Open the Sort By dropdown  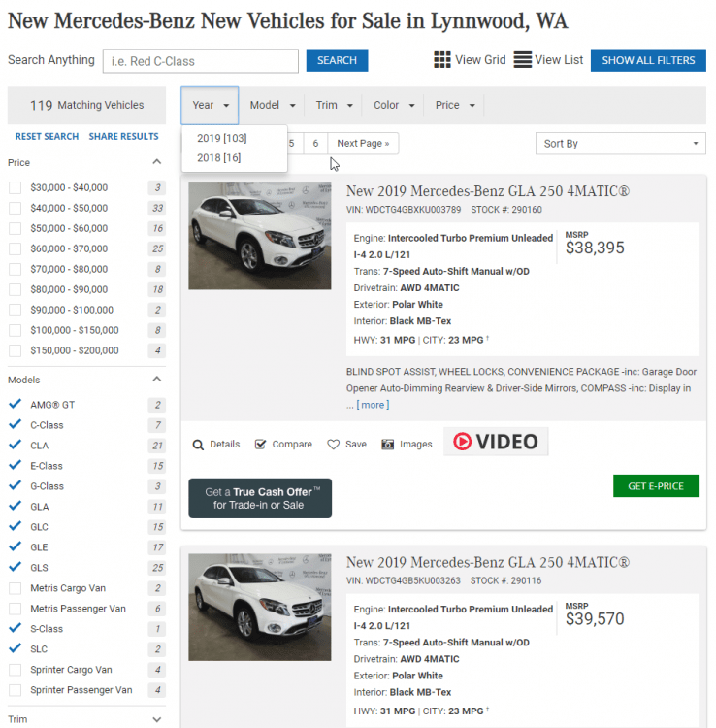620,144
